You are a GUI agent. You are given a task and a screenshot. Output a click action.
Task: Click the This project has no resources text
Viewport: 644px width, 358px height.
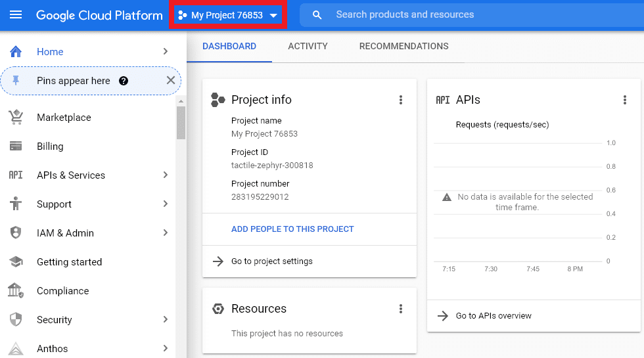click(x=287, y=334)
